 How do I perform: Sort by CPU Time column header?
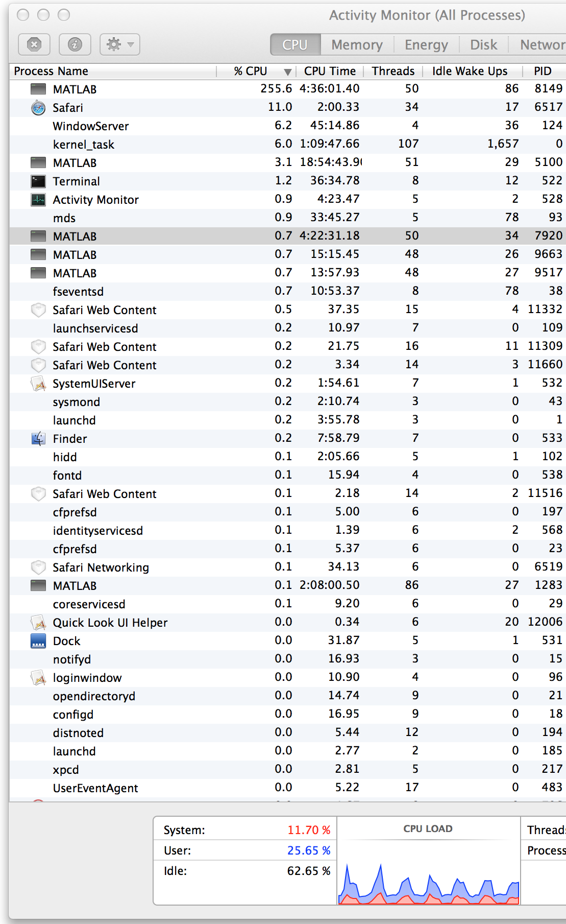coord(330,71)
